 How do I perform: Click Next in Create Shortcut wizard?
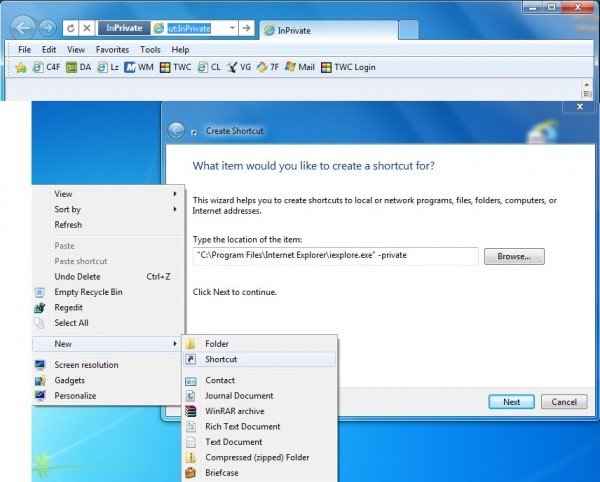[511, 402]
